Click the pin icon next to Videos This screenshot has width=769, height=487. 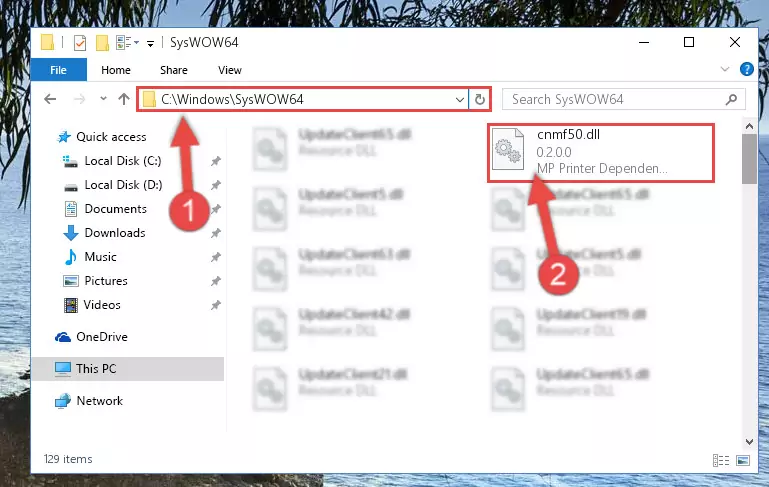[x=216, y=305]
